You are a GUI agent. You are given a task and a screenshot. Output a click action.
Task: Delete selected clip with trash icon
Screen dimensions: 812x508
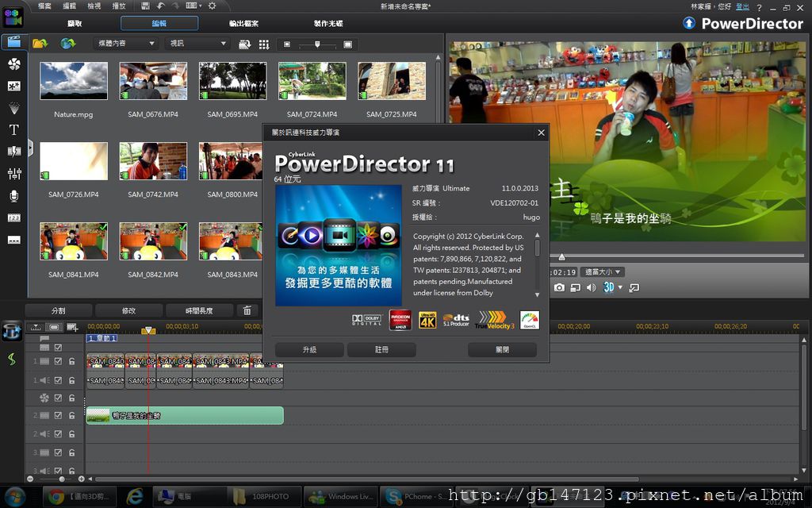(247, 310)
